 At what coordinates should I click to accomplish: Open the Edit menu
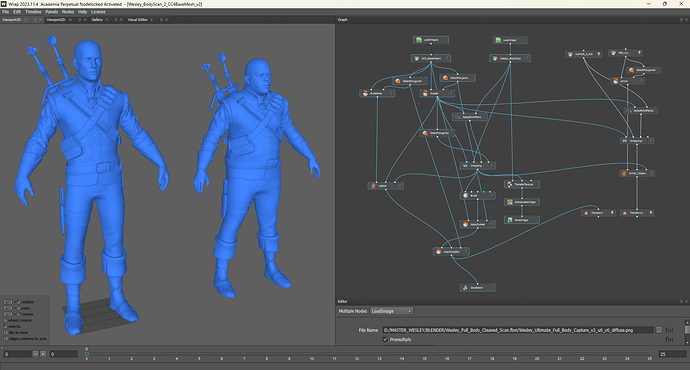17,12
